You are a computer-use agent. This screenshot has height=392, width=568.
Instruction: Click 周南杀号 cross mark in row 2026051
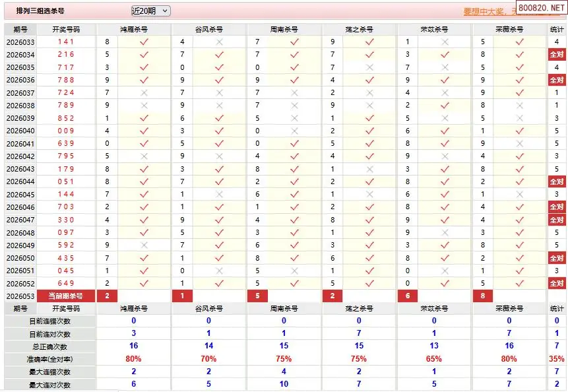tap(294, 271)
